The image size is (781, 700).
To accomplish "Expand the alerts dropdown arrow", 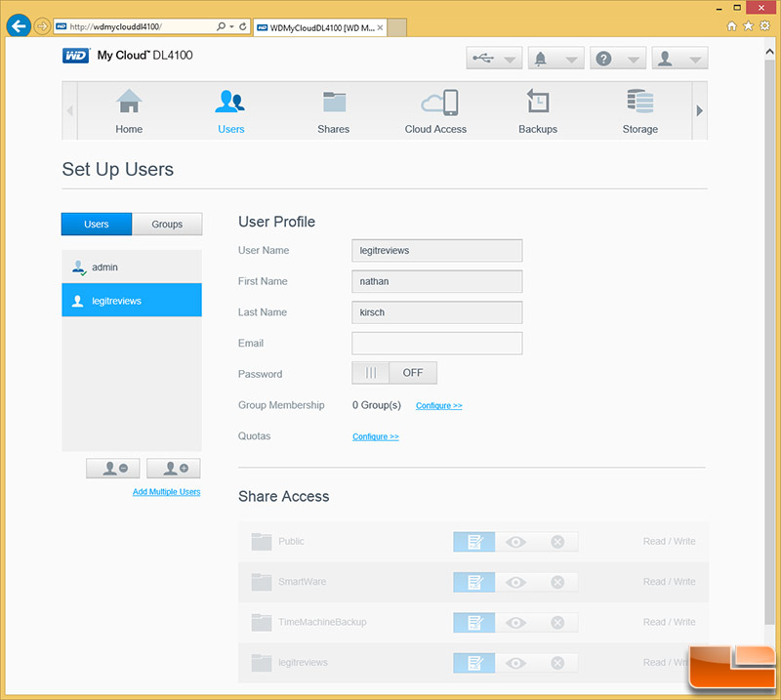I will [x=572, y=61].
